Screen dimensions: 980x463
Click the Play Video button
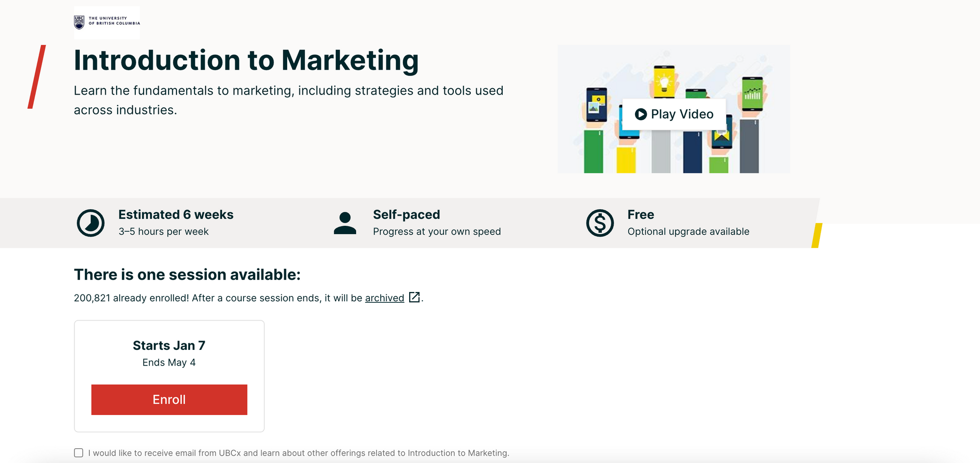tap(674, 114)
